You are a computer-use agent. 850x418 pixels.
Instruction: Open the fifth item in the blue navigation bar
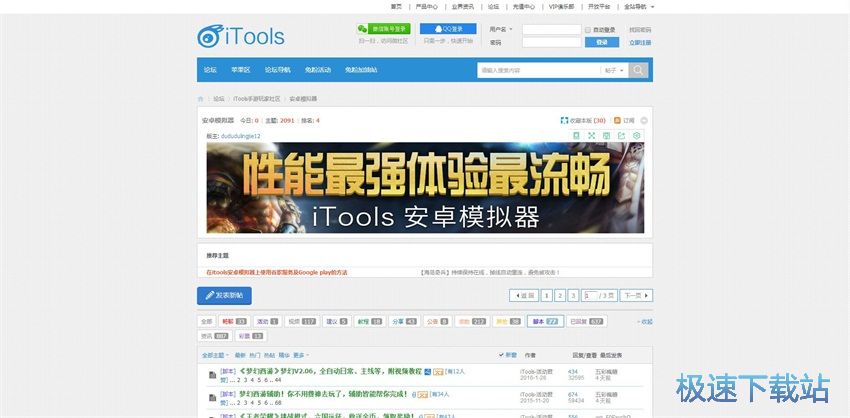click(x=361, y=70)
